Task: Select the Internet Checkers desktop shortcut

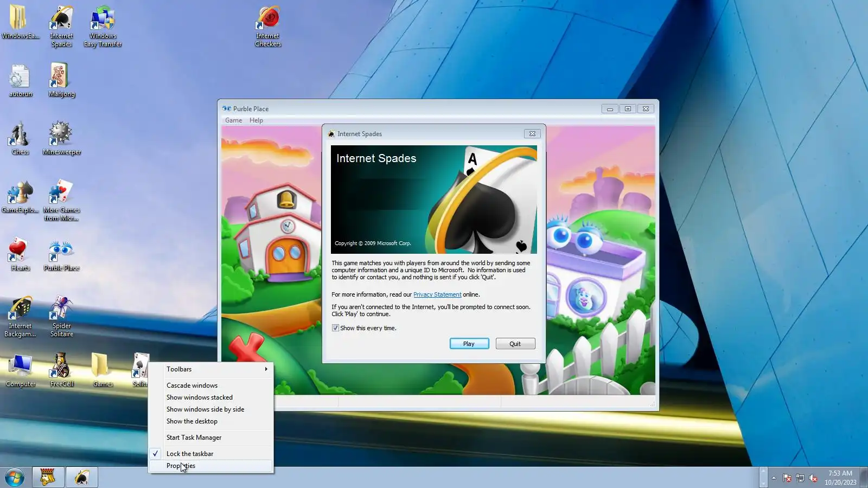Action: (x=268, y=26)
